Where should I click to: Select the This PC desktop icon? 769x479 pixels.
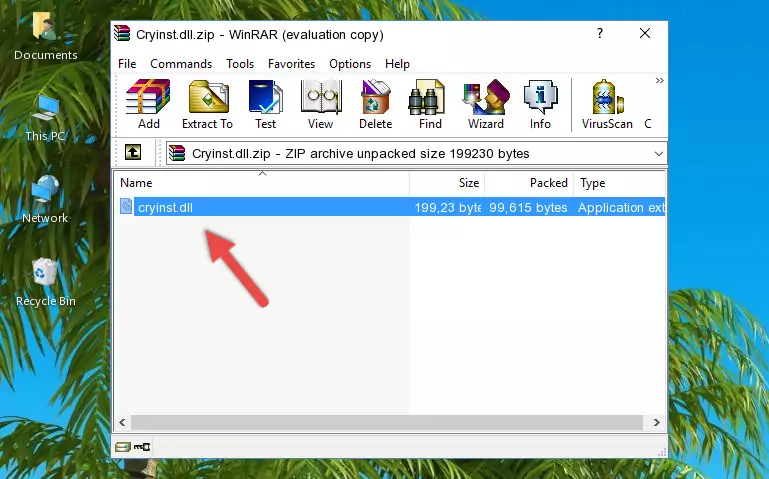pyautogui.click(x=45, y=118)
